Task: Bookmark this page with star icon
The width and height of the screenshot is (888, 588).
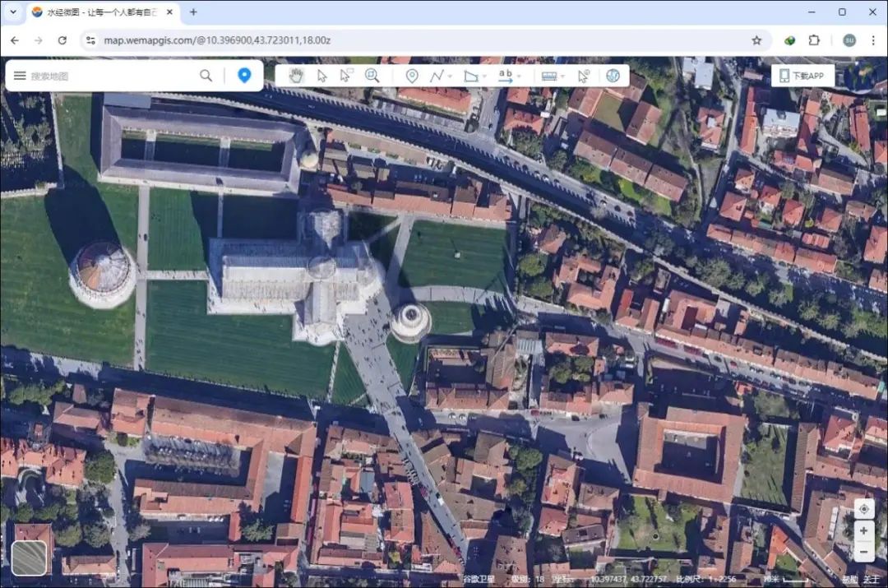Action: coord(756,40)
